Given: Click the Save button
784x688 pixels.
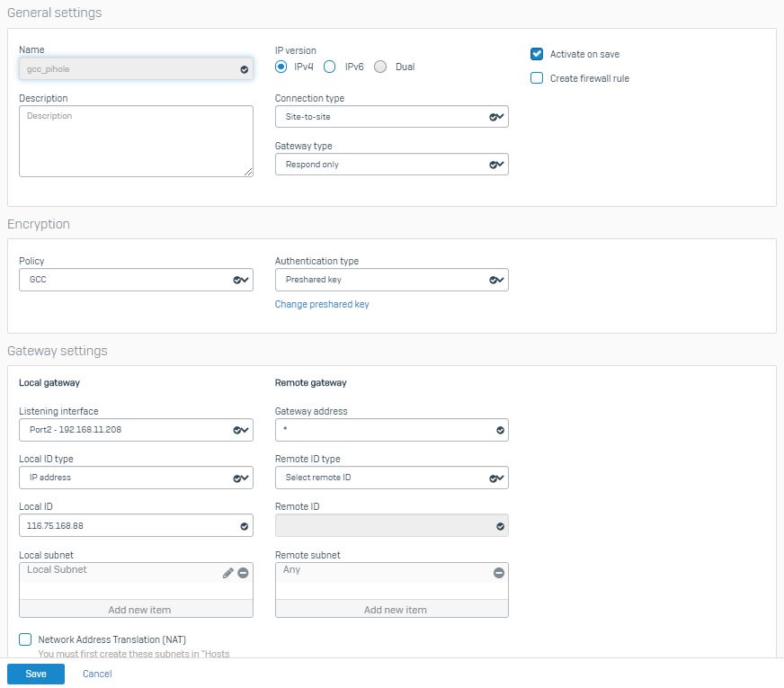Looking at the screenshot, I should pos(36,674).
